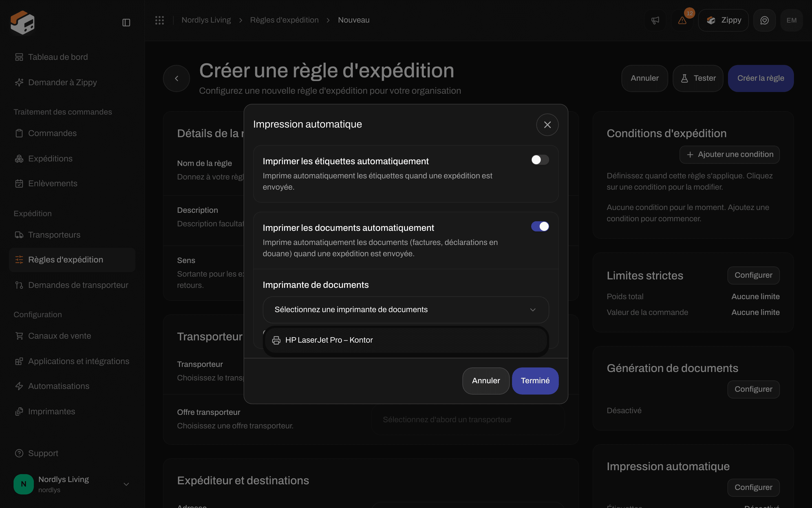Click the Enlèvements calendar icon
Viewport: 812px width, 508px height.
(19, 183)
